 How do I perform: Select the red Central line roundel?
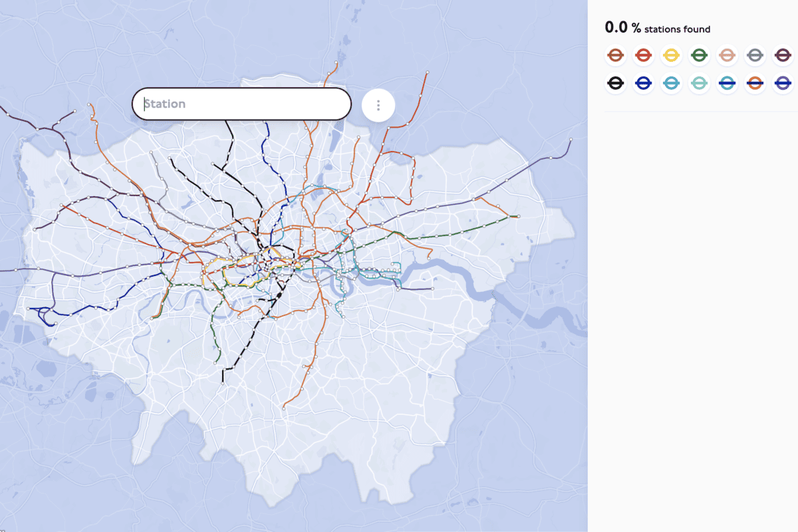tap(643, 55)
